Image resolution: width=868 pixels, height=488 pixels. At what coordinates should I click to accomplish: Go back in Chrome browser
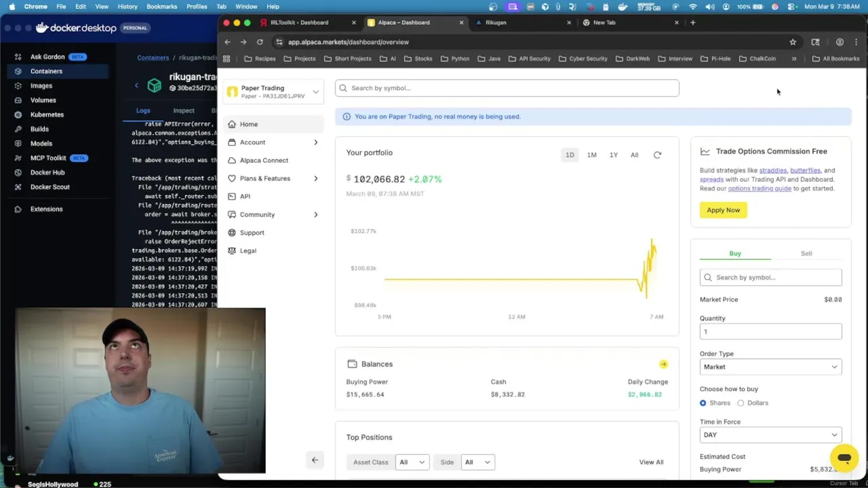[227, 42]
